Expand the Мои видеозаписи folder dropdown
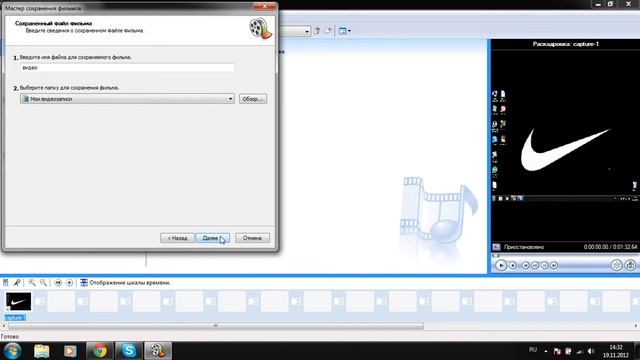 pos(230,99)
